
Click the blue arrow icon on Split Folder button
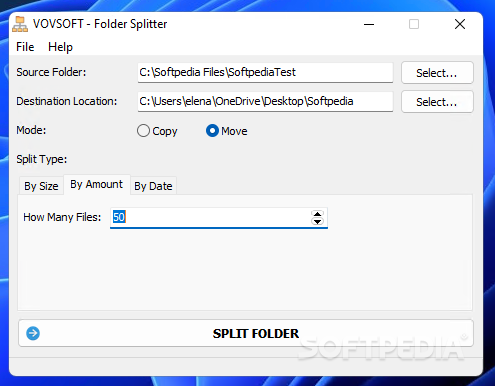[33, 333]
